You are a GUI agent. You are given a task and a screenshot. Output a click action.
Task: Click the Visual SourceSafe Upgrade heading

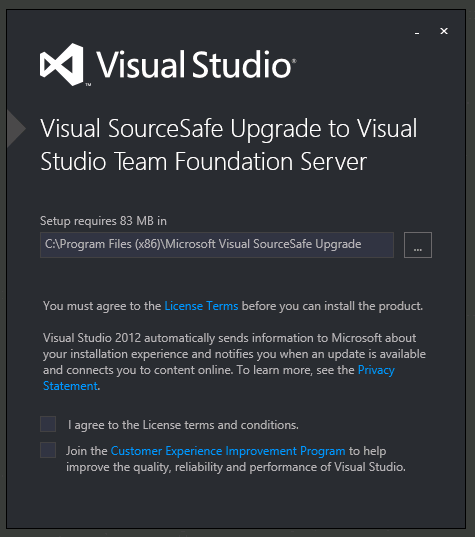(x=228, y=144)
